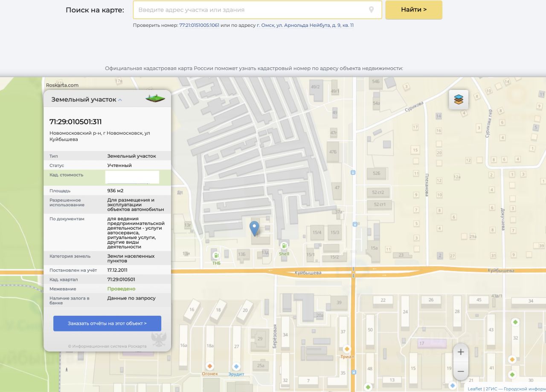Click the Эрудит blue map marker

[x=236, y=366]
